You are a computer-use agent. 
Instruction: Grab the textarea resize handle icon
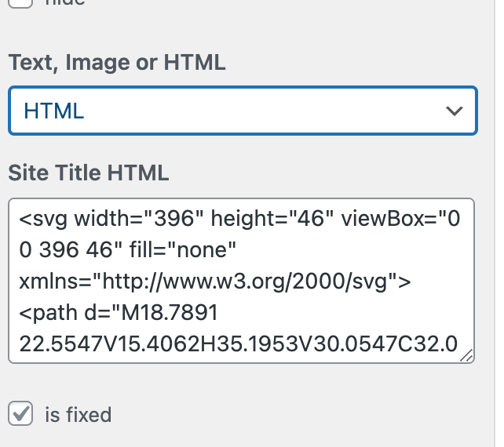click(467, 356)
